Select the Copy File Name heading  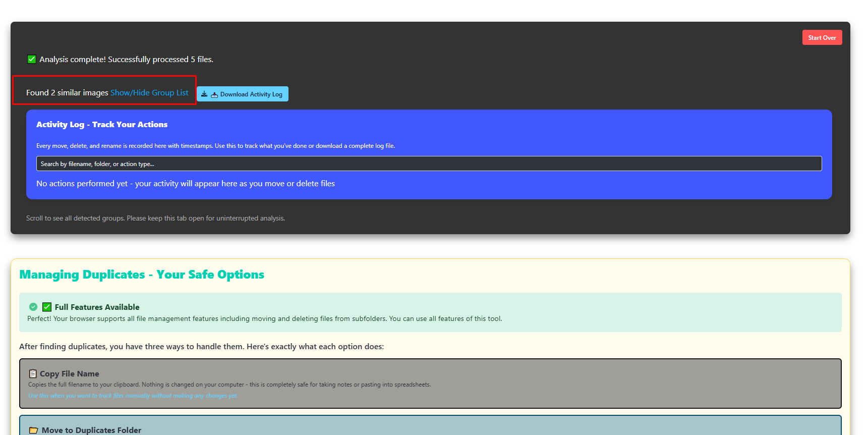[70, 374]
